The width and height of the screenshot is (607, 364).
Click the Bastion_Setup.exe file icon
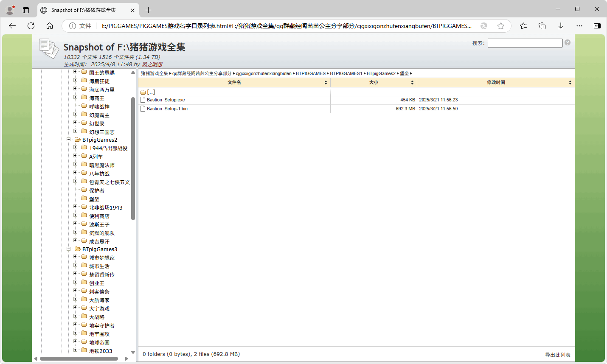click(x=143, y=100)
